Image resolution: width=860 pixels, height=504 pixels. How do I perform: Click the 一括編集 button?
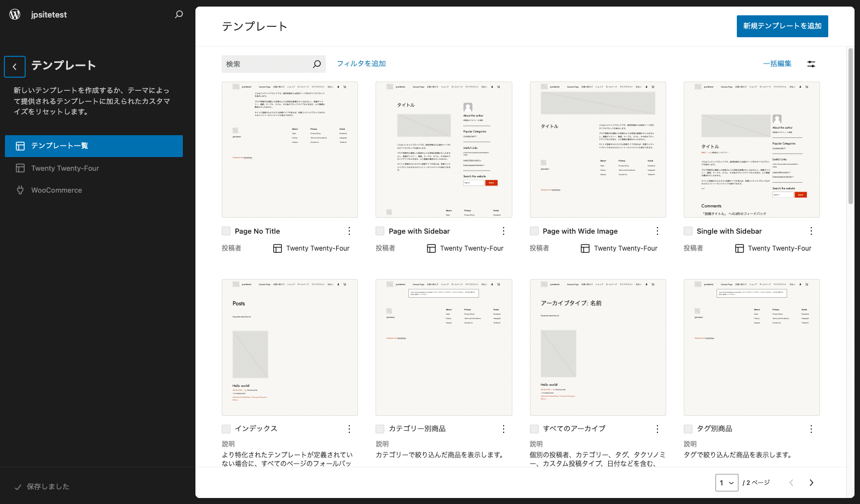(x=777, y=64)
